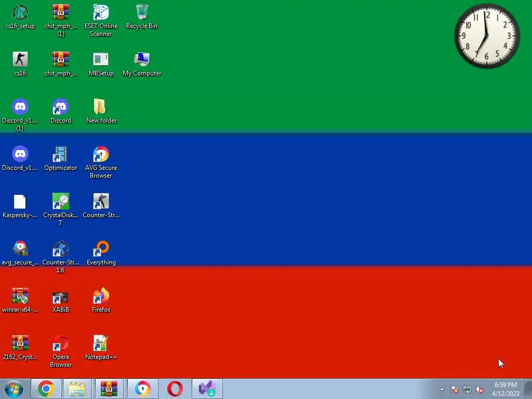Open the taskbar date and time
This screenshot has height=399, width=532.
pyautogui.click(x=506, y=389)
